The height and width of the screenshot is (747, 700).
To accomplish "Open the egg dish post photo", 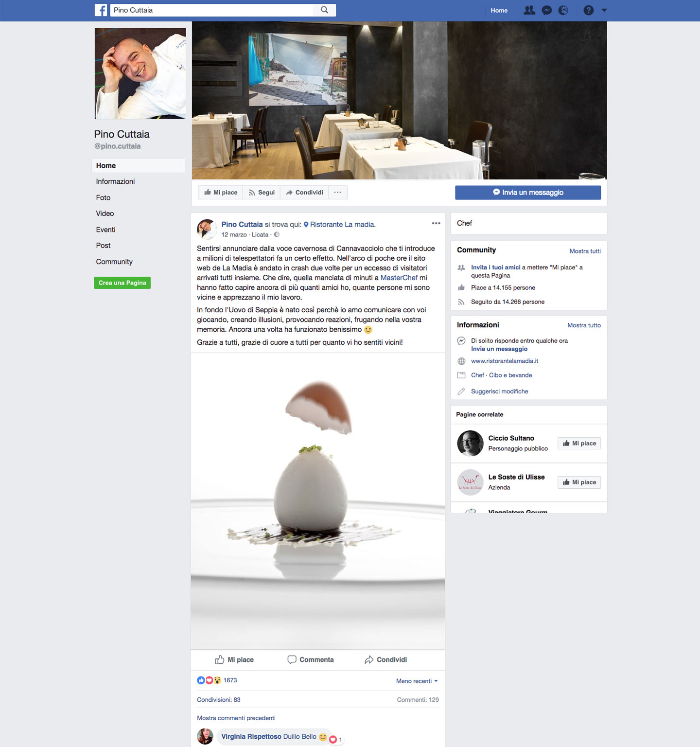I will [x=318, y=501].
